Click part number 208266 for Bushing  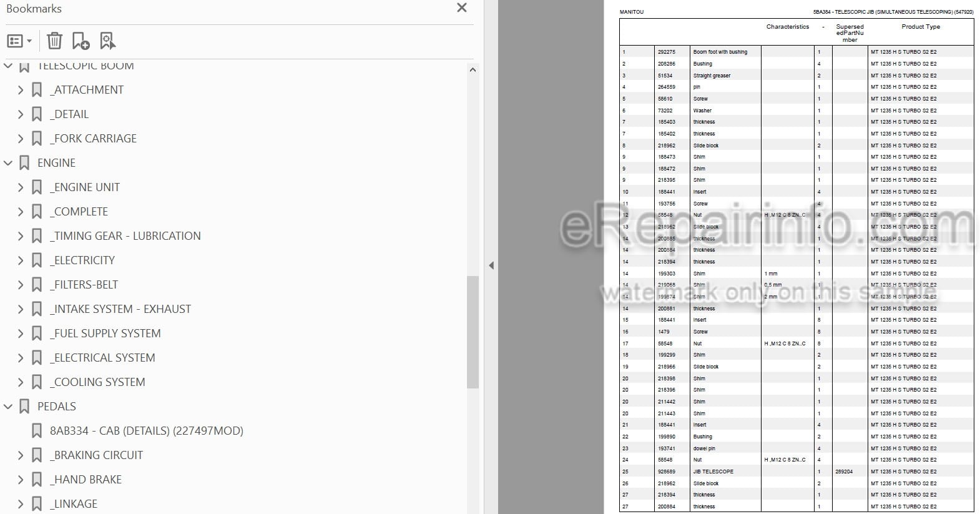[666, 64]
